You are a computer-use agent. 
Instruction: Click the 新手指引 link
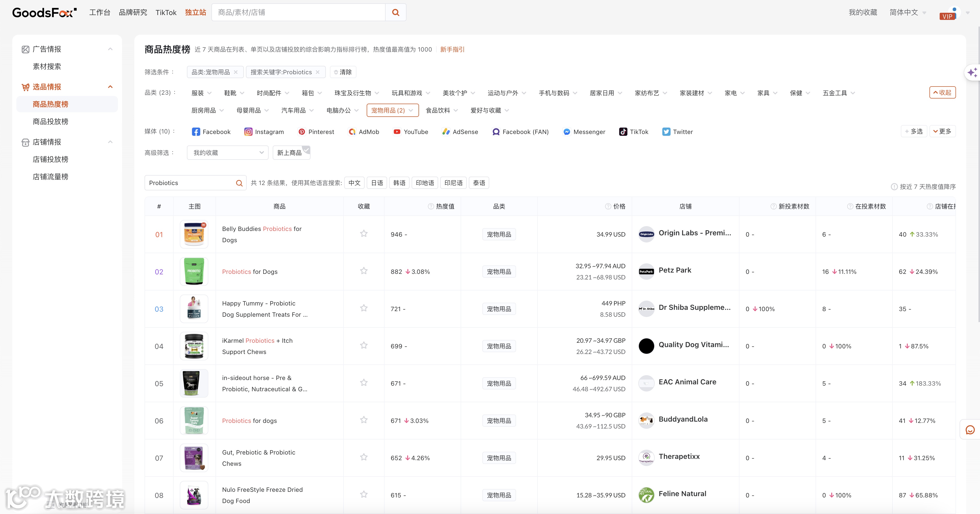(452, 50)
